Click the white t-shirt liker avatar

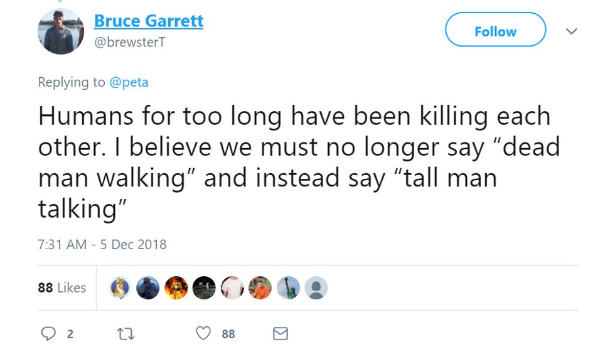(x=232, y=288)
